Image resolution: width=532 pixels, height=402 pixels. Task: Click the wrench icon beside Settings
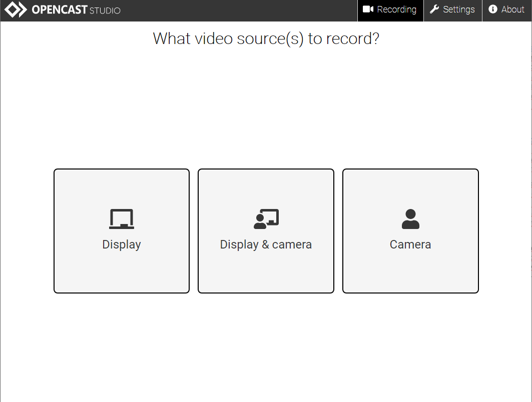tap(434, 9)
